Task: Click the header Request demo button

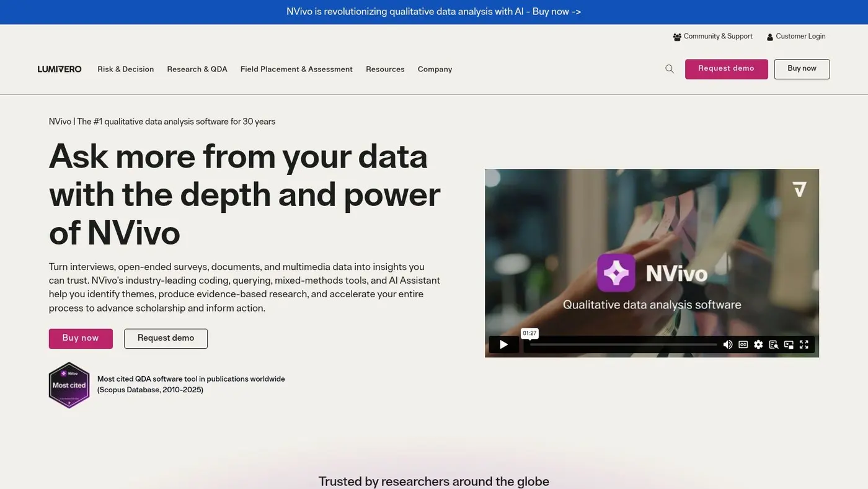Action: pyautogui.click(x=727, y=69)
